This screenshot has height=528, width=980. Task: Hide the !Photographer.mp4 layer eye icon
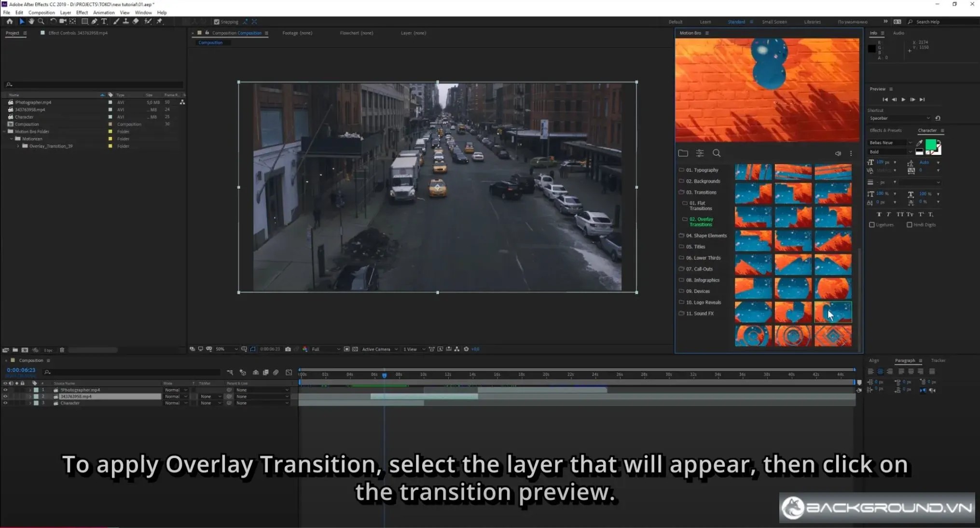(x=5, y=390)
